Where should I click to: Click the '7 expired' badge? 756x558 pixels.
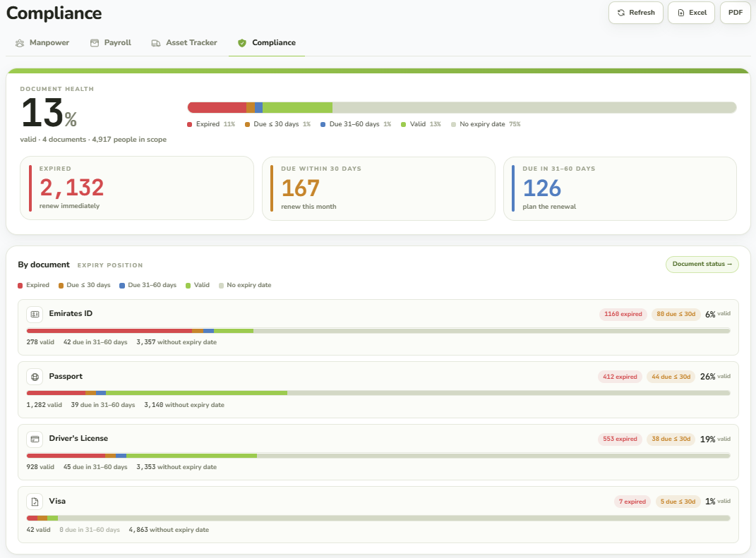point(632,502)
